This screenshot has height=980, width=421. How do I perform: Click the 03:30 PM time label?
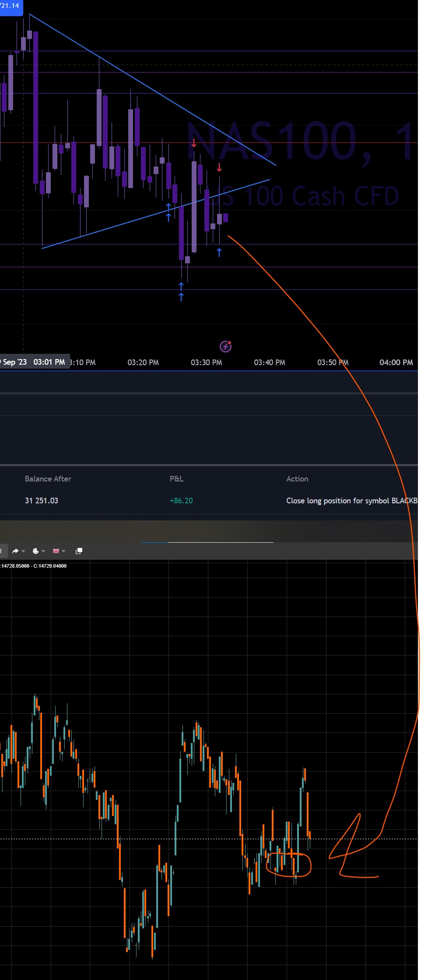(206, 363)
